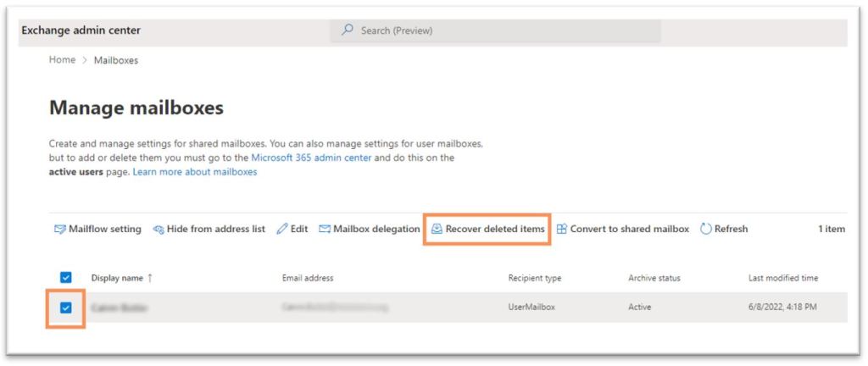Uncheck the UserMailbox row checkbox
This screenshot has width=868, height=366.
tap(65, 308)
